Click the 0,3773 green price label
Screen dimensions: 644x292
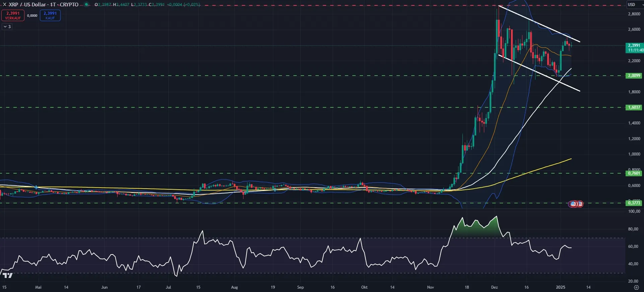634,203
